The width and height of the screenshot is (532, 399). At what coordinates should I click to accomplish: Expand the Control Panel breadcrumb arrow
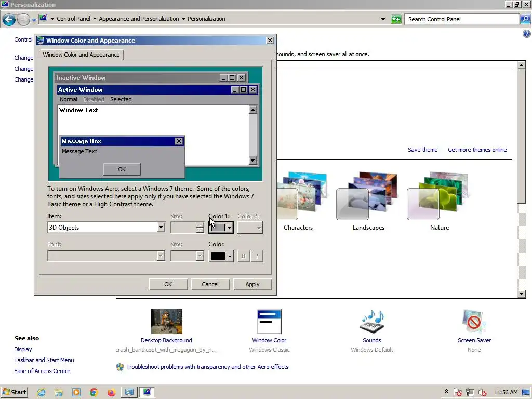click(x=95, y=19)
